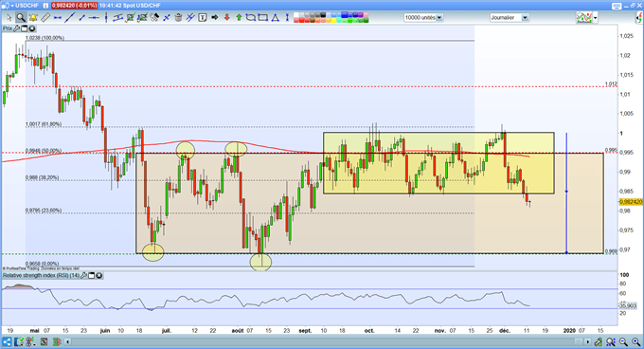Open the indicators chart icon

point(584,17)
